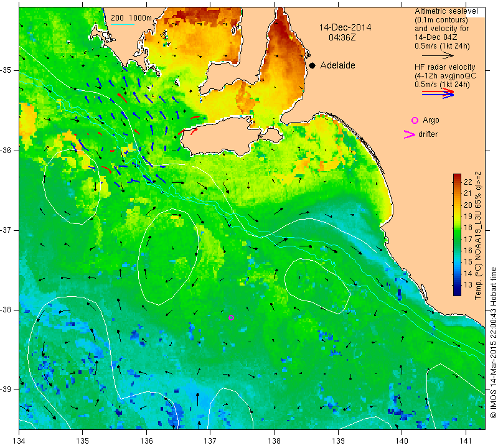Click the dark blue bottom of temperature colorbar
This screenshot has width=498, height=448.
click(x=457, y=292)
